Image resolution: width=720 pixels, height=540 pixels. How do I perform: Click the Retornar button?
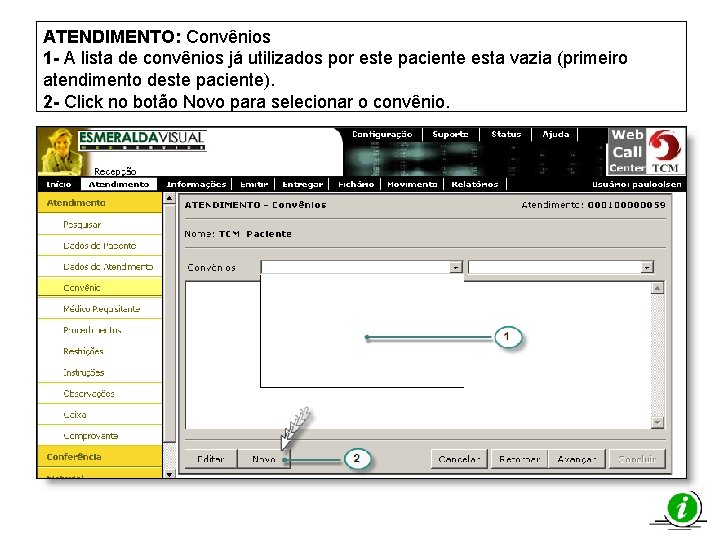519,459
